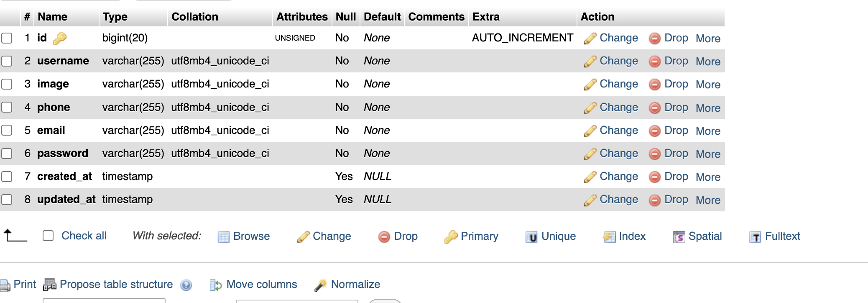Screen dimensions: 868x303
Task: Click the Normalize link
Action: click(355, 285)
